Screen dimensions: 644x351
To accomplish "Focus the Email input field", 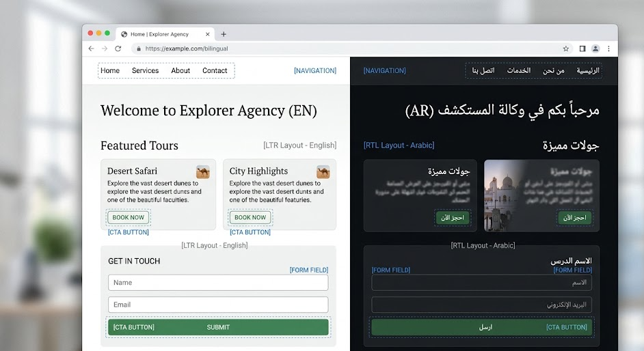I will [x=218, y=305].
